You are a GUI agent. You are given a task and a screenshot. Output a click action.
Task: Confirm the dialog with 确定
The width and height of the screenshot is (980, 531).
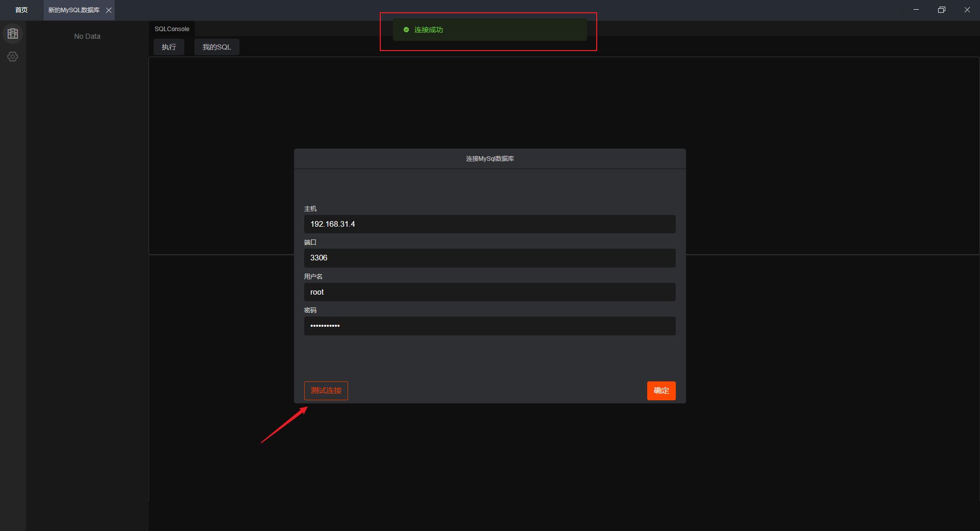[661, 391]
